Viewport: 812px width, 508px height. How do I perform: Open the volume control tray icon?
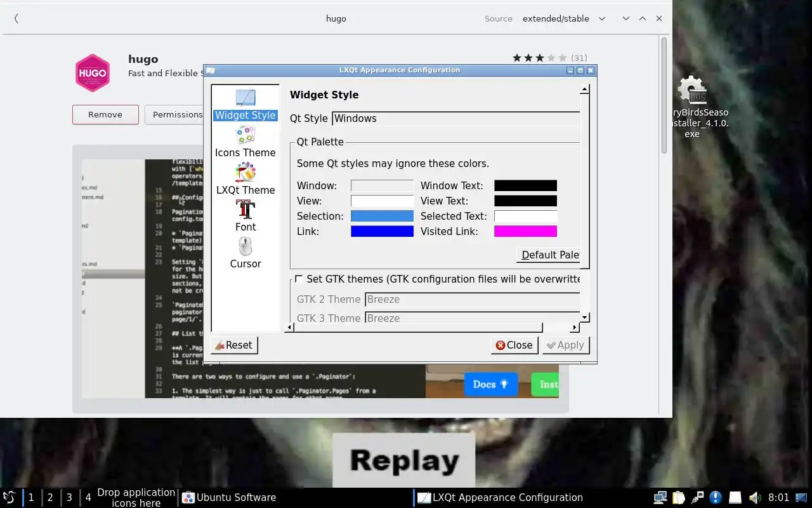pos(754,498)
